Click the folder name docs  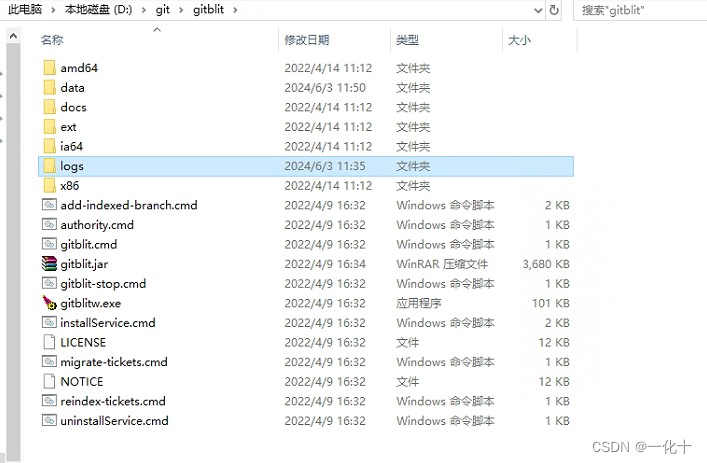(x=73, y=107)
